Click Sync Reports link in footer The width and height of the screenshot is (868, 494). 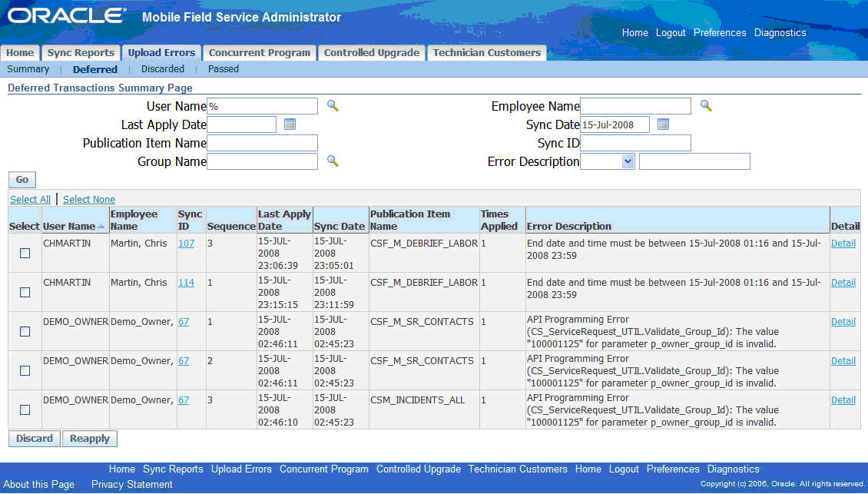173,469
